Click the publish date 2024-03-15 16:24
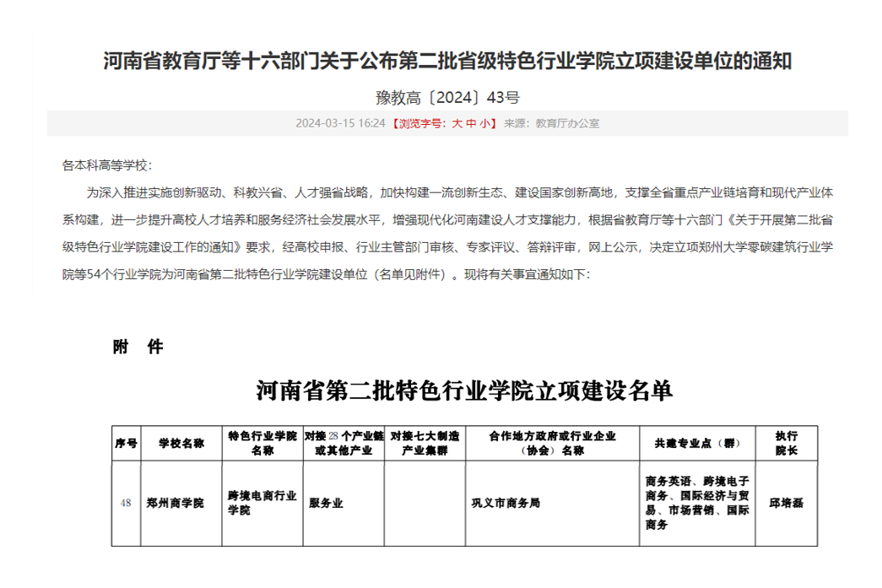This screenshot has width=882, height=588. coord(340,123)
